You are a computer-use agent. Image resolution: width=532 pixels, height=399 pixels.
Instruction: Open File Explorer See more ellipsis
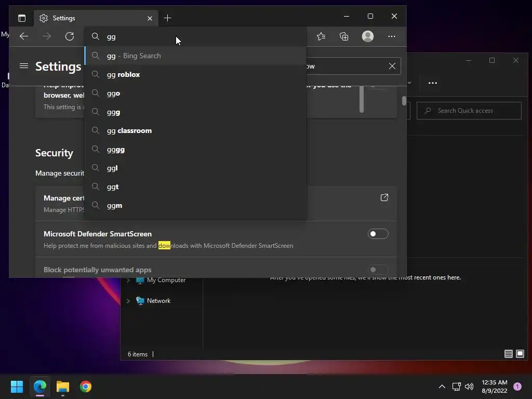pos(433,83)
